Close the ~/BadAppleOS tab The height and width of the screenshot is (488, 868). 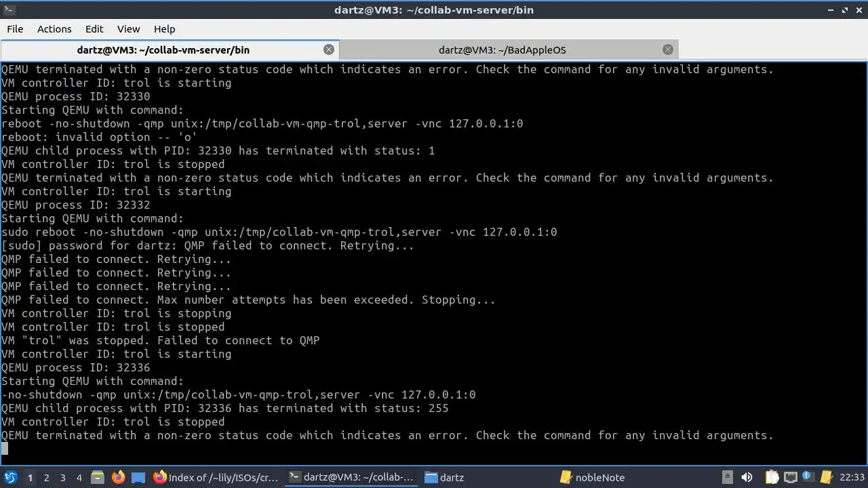(x=668, y=49)
